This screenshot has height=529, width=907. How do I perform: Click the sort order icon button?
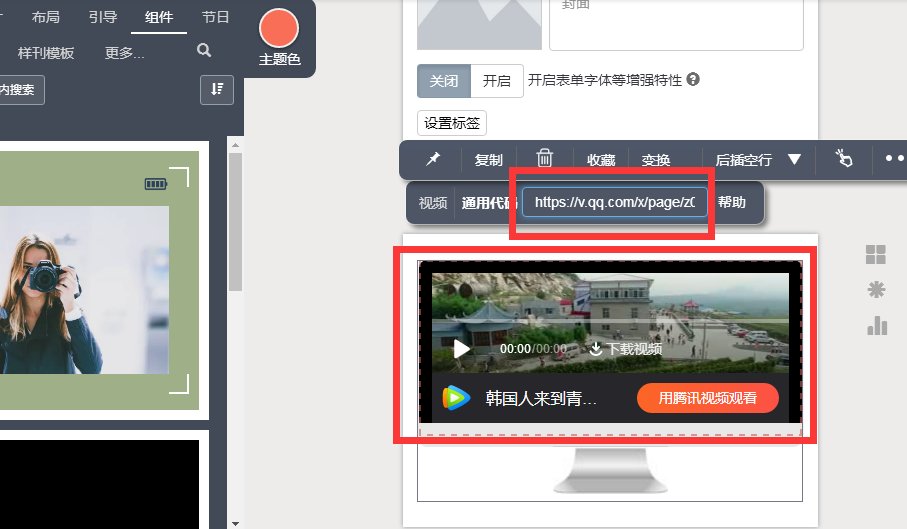point(217,90)
